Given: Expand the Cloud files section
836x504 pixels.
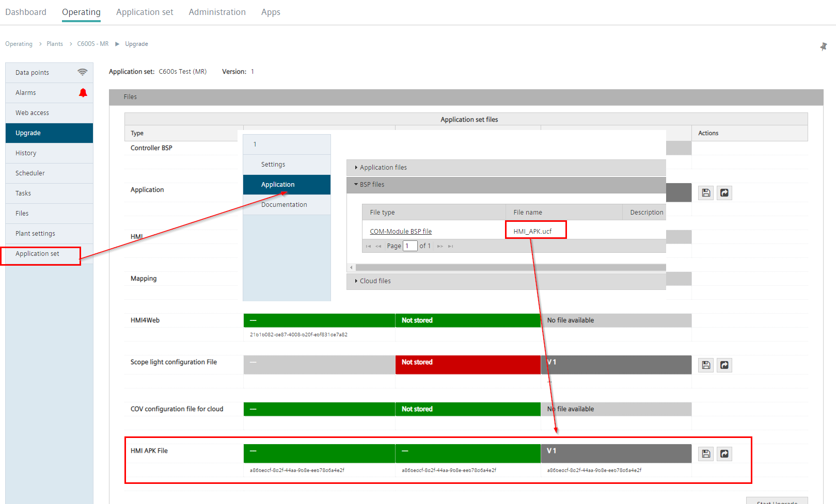Looking at the screenshot, I should coord(374,281).
